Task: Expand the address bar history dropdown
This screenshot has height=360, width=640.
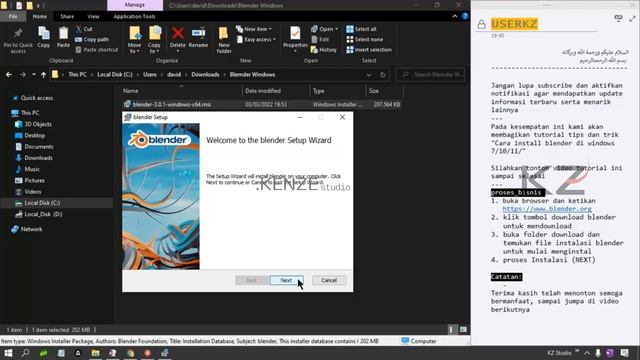Action: (369, 75)
